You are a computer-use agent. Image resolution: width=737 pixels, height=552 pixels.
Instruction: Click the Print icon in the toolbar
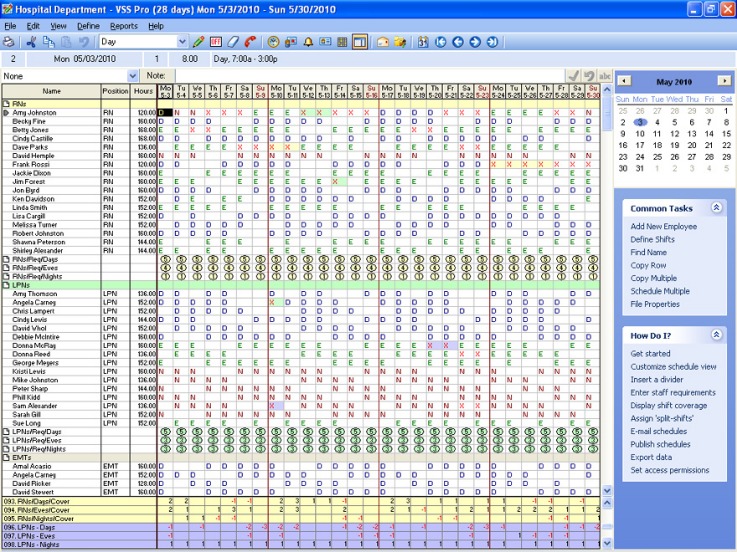point(9,42)
